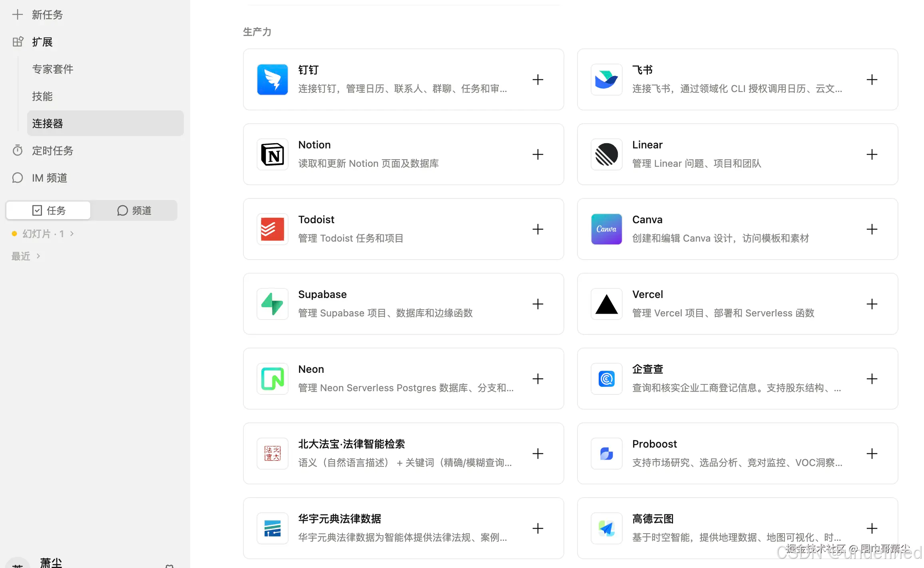
Task: Add the 企查查 connector with plus
Action: 872,379
